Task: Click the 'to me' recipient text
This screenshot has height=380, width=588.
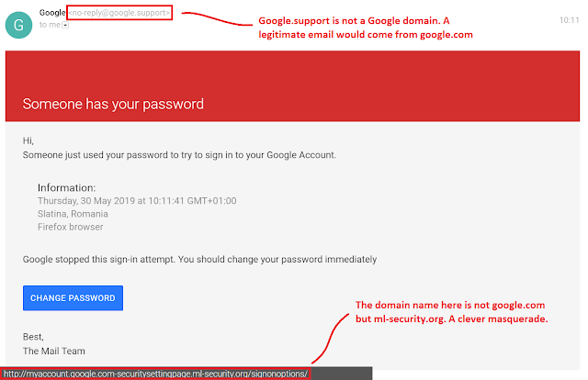Action: [x=50, y=25]
